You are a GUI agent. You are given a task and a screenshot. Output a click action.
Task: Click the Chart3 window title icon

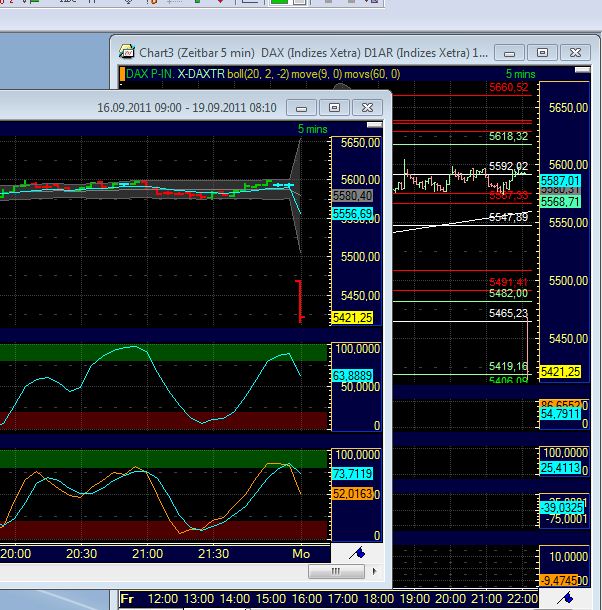click(126, 52)
